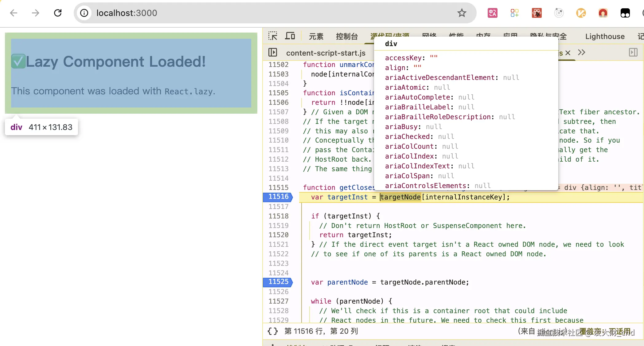Show the sources navigator sidebar
Screen dimensions: 644x346
(x=272, y=53)
